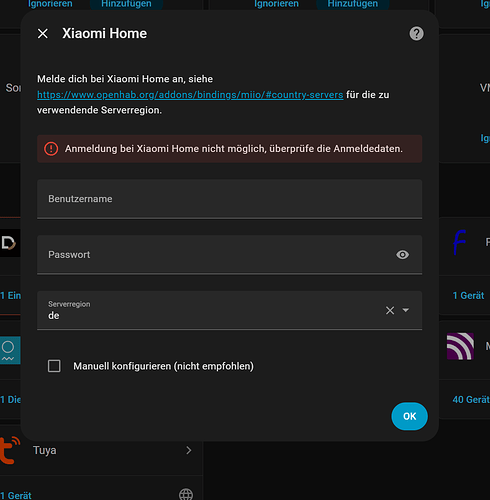
Task: Open the help question mark icon
Action: click(x=416, y=34)
